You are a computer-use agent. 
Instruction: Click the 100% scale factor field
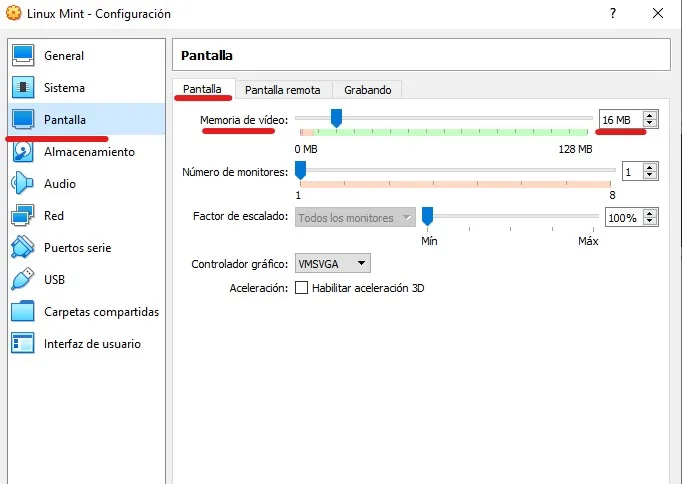click(x=624, y=217)
